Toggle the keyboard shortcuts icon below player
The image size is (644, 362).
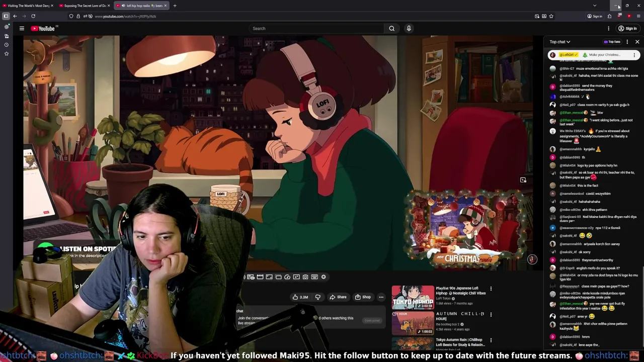click(314, 277)
